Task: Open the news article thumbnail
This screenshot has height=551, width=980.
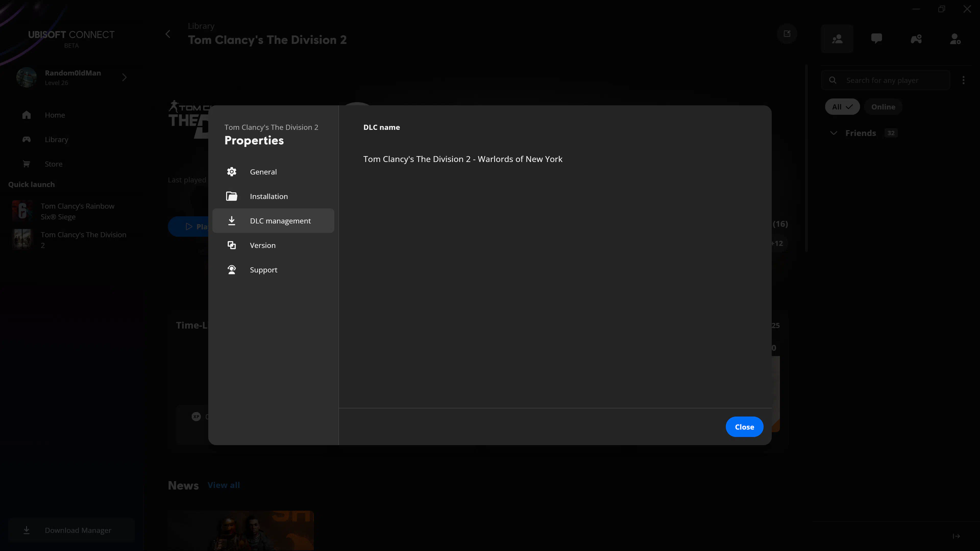Action: (241, 531)
